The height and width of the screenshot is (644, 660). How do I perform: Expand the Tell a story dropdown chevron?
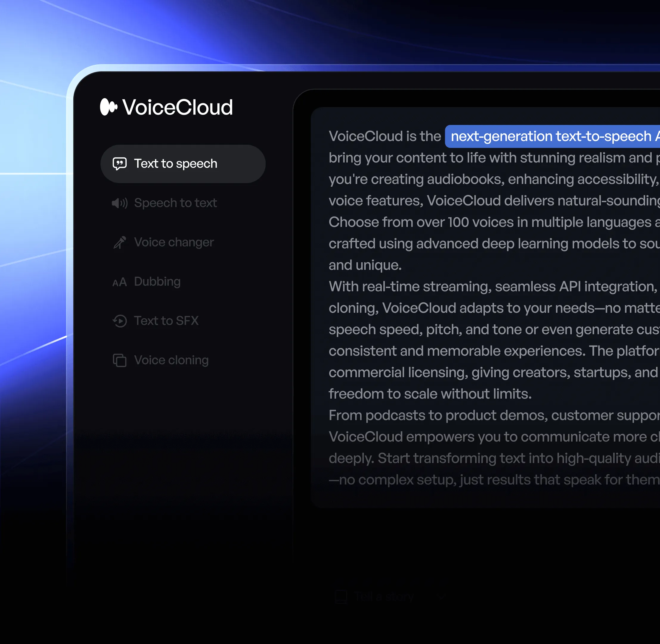pos(441,596)
